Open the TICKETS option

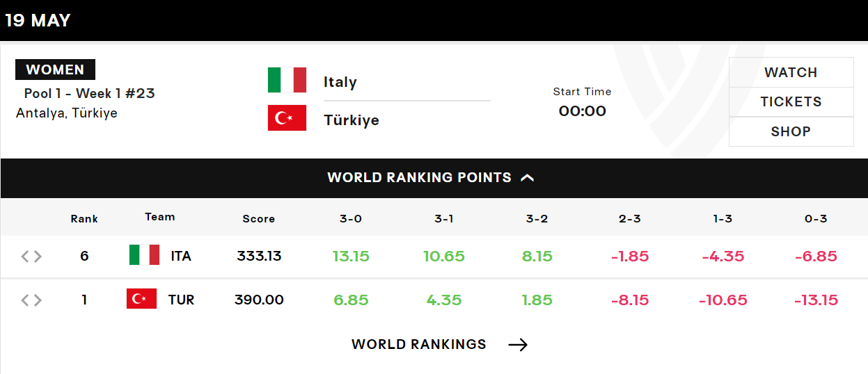pyautogui.click(x=791, y=101)
